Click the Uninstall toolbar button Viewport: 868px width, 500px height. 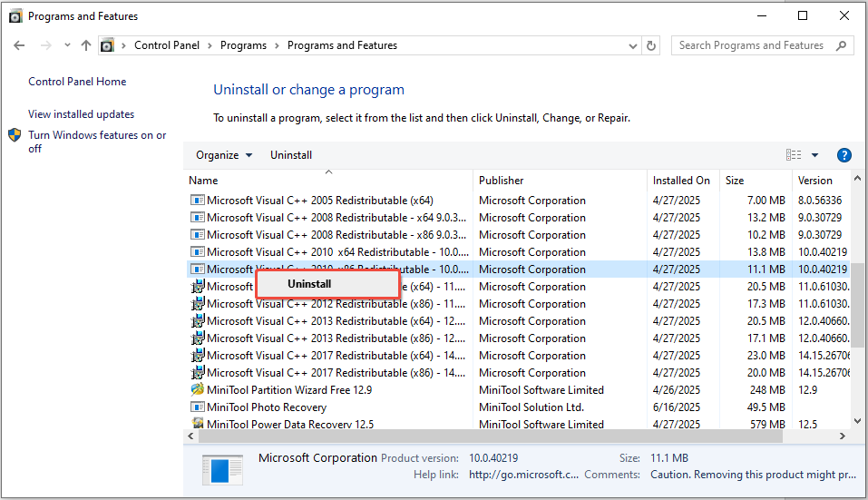click(x=291, y=155)
